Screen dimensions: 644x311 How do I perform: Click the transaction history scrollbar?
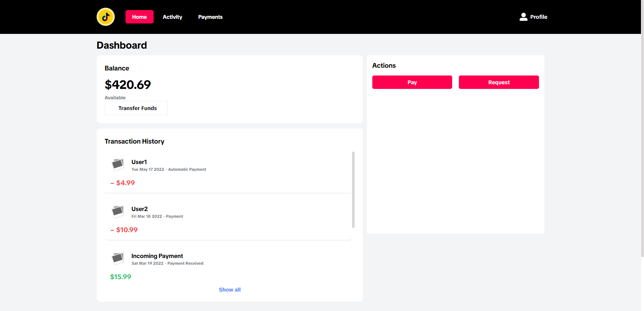[x=353, y=190]
